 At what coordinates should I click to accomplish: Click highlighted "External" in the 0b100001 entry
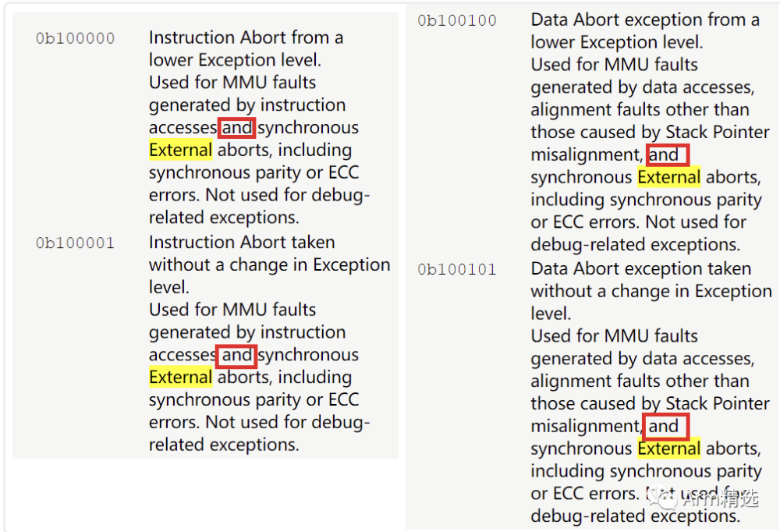(x=180, y=378)
